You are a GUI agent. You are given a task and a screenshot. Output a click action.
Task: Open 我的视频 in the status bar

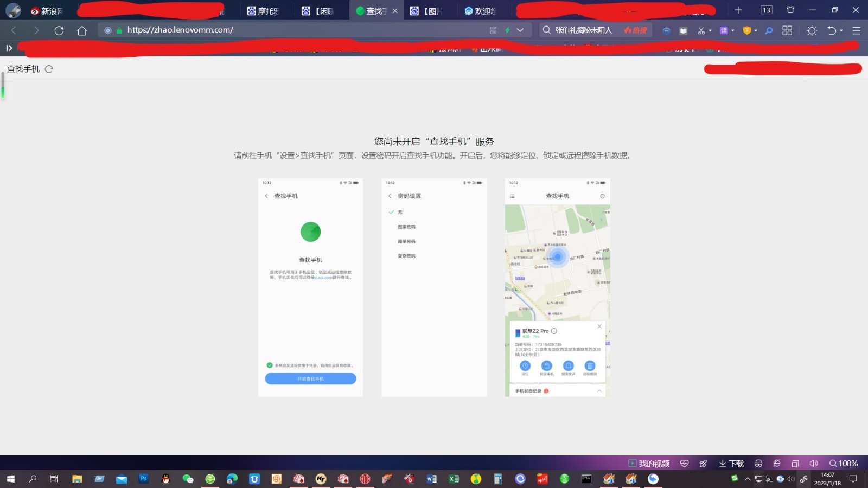click(x=649, y=464)
